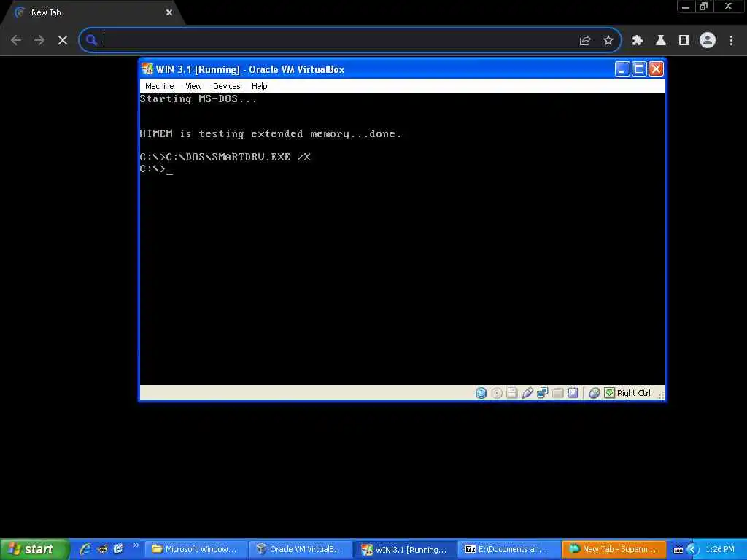Click the 1:26 PM system clock

coord(720,550)
